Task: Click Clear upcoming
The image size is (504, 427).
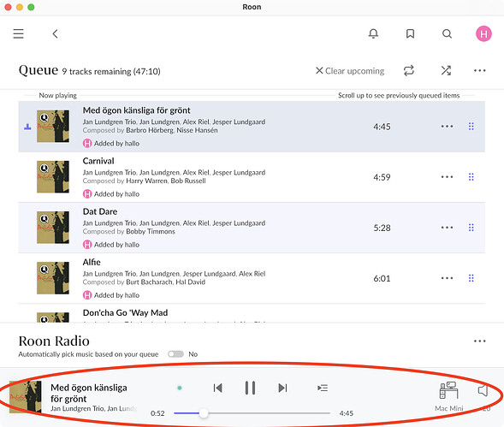Action: coord(350,71)
